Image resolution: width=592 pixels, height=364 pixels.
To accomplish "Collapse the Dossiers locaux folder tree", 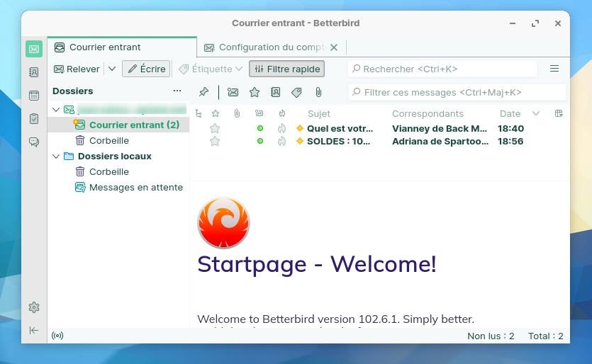I will pos(57,156).
